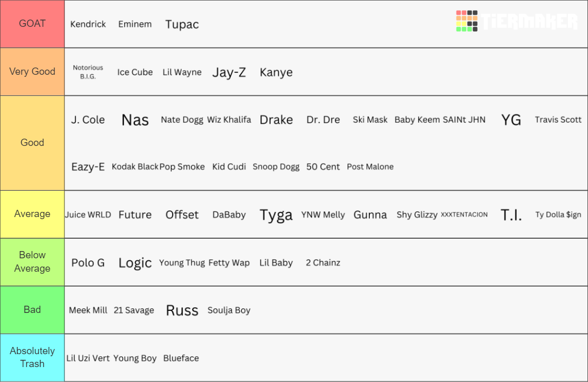Select the red GOAT tier label
Screen dimensions: 588x382
pyautogui.click(x=32, y=24)
